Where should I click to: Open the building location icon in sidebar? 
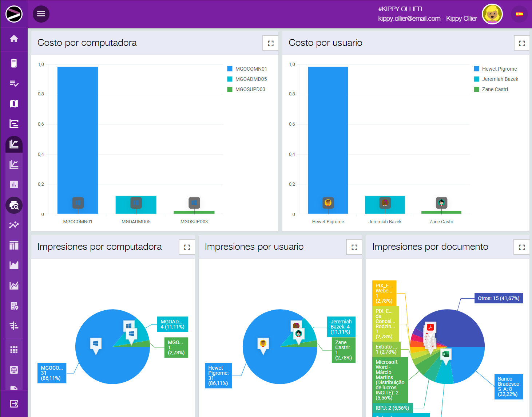[14, 306]
